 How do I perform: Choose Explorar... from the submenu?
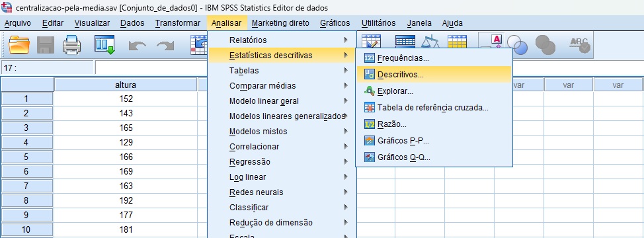tap(434, 91)
